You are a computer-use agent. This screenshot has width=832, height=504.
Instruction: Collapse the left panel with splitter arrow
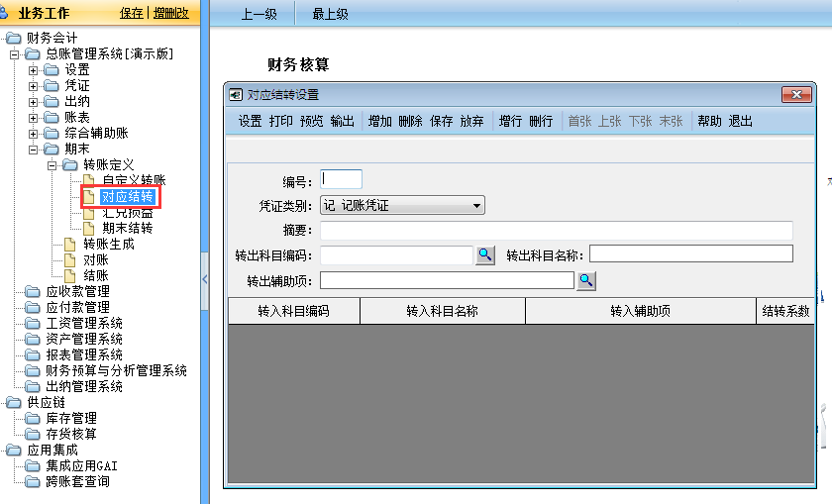(x=205, y=279)
